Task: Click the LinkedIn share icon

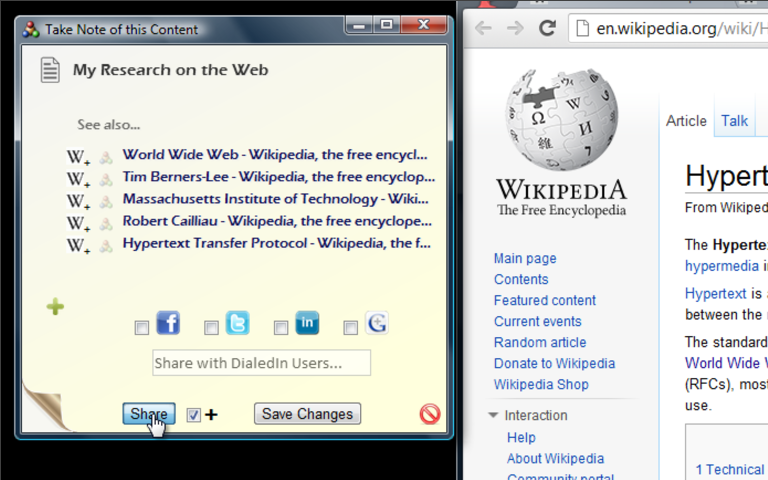Action: pyautogui.click(x=307, y=323)
